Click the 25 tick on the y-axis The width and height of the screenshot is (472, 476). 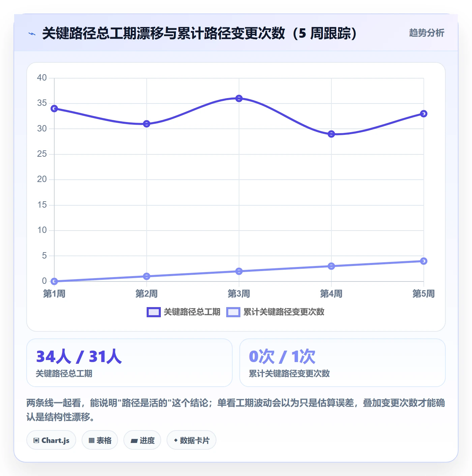[42, 154]
